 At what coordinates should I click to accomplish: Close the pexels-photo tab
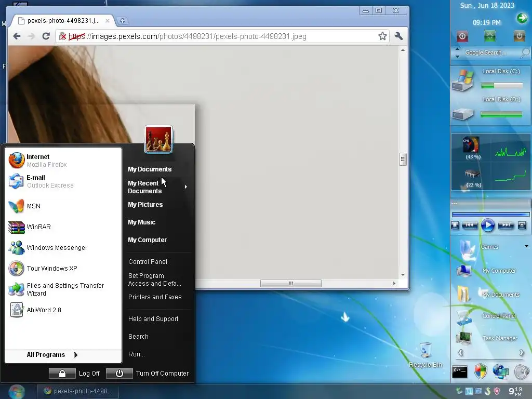pos(107,21)
